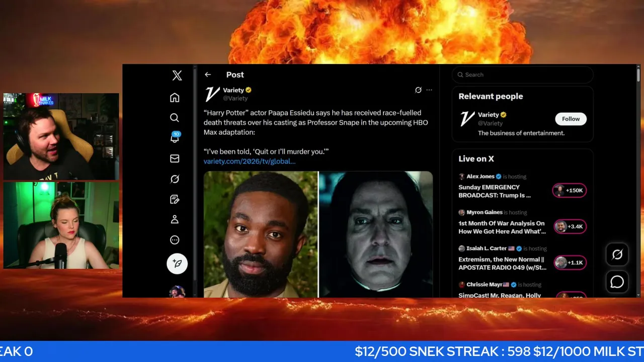Click Variety name in Relevant people
The image size is (644, 362).
pos(488,115)
